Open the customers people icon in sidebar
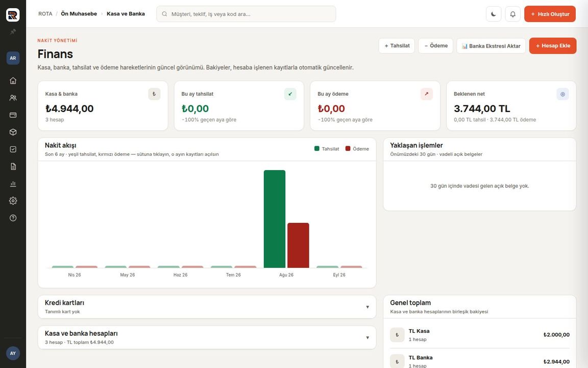Screen dimensions: 588x368 coord(13,98)
